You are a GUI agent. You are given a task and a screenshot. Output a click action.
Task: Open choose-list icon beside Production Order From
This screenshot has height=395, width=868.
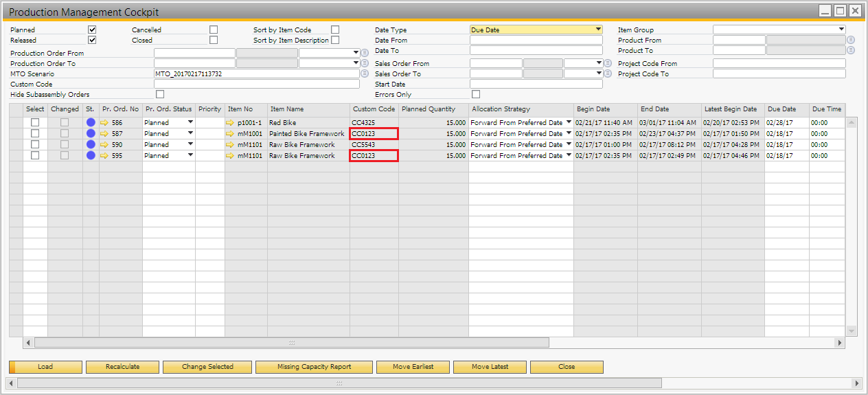[x=365, y=53]
